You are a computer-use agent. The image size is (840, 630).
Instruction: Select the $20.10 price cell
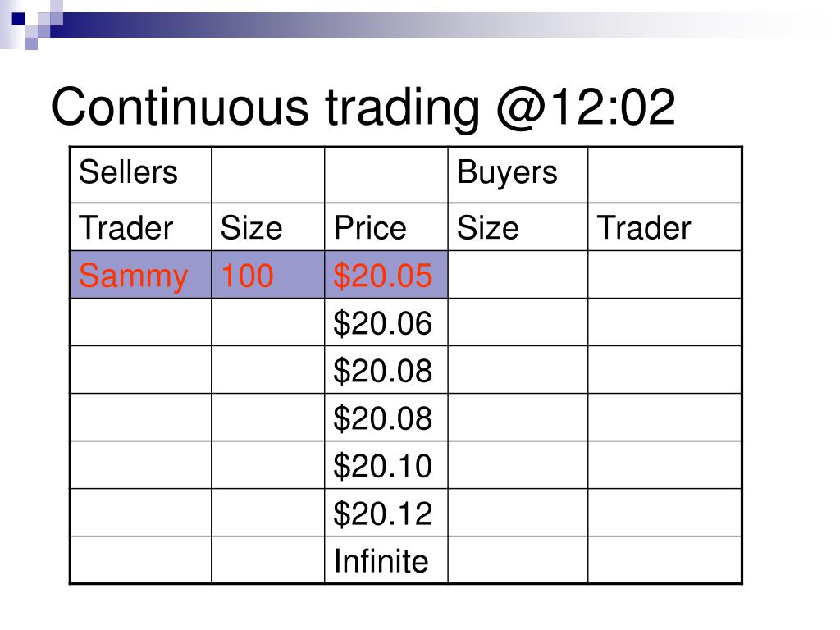(x=386, y=465)
